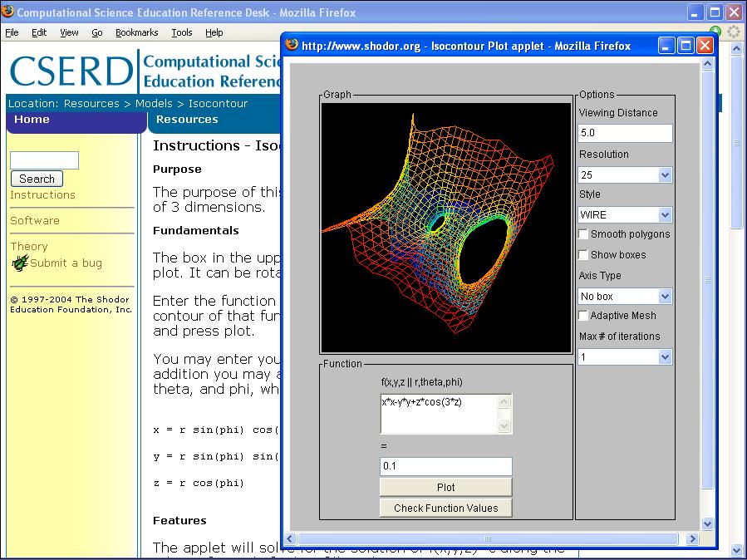Click the Viewing Distance input field
This screenshot has height=560, width=747.
(x=625, y=133)
